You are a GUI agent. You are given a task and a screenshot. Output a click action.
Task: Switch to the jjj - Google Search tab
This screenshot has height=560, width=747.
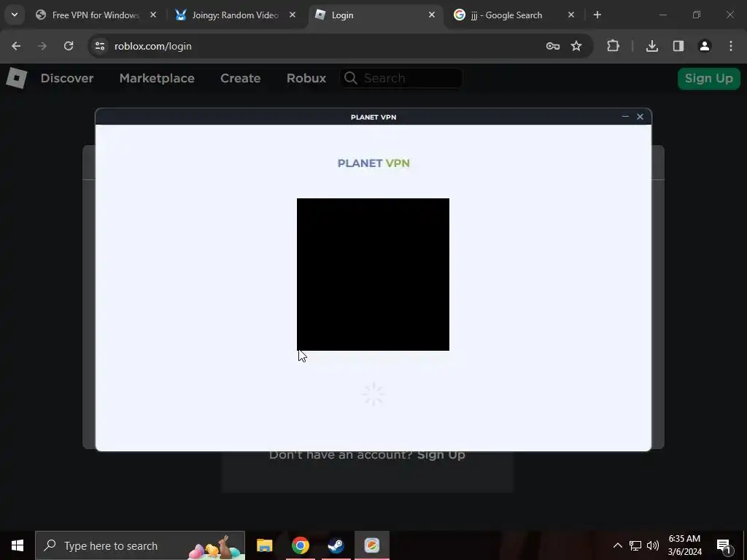click(x=514, y=15)
